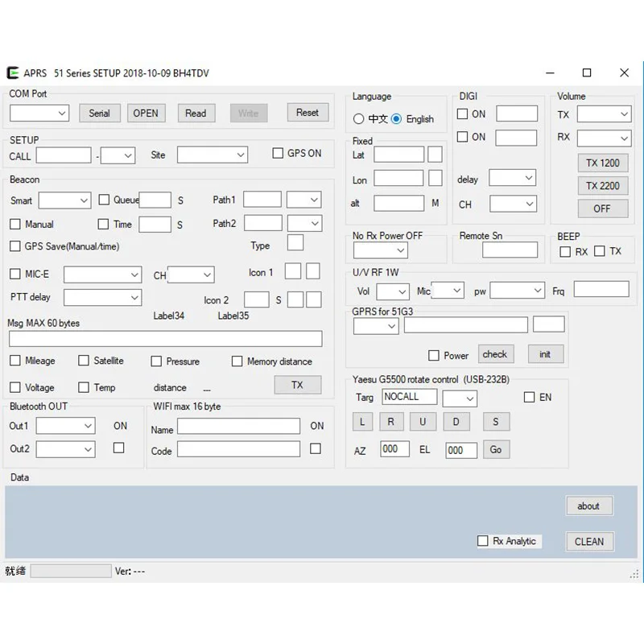Click the CALL sign input field
This screenshot has width=644, height=644.
tap(64, 155)
